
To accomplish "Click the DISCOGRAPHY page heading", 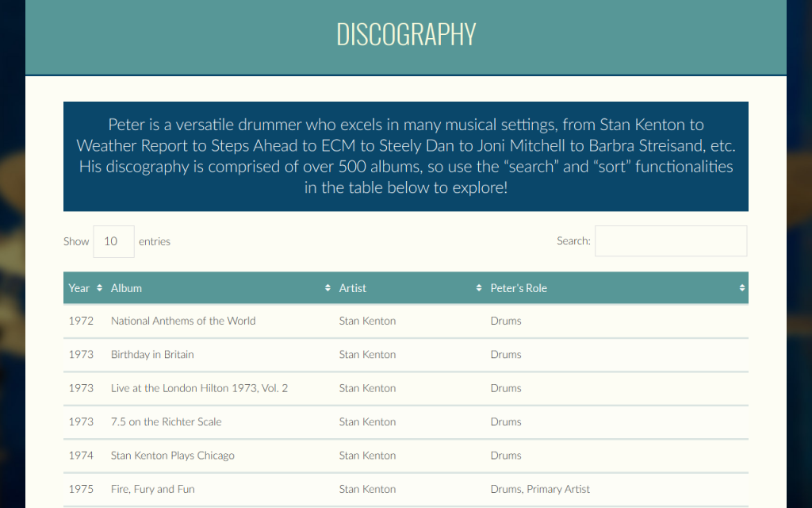I will point(406,34).
